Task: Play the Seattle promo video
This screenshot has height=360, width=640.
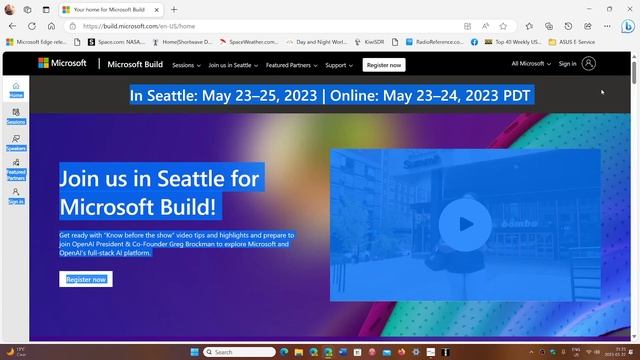Action: pyautogui.click(x=465, y=225)
